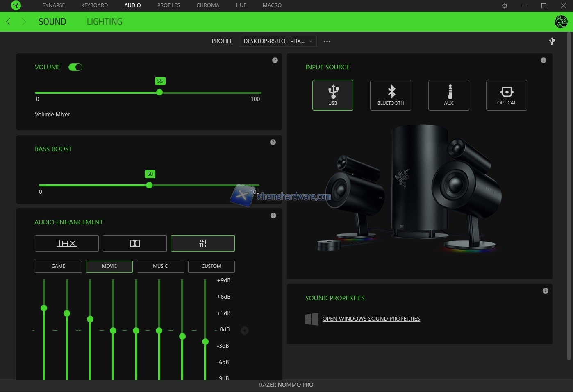The height and width of the screenshot is (392, 573).
Task: Enable Dolby audio enhancement
Action: click(x=134, y=243)
